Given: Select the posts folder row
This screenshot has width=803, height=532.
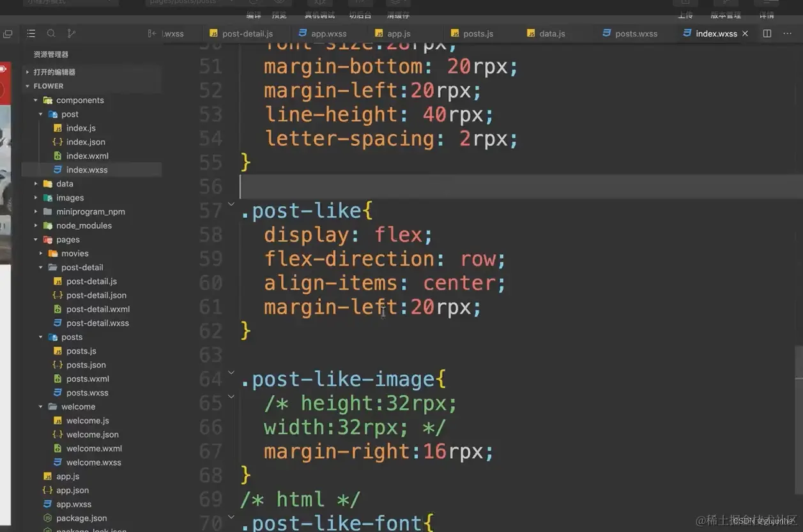Looking at the screenshot, I should click(91, 337).
